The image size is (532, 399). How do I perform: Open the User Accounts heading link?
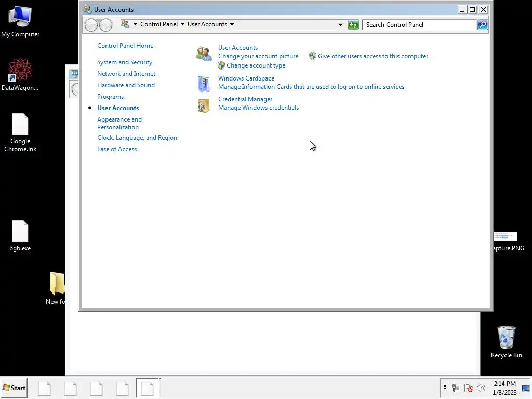238,48
